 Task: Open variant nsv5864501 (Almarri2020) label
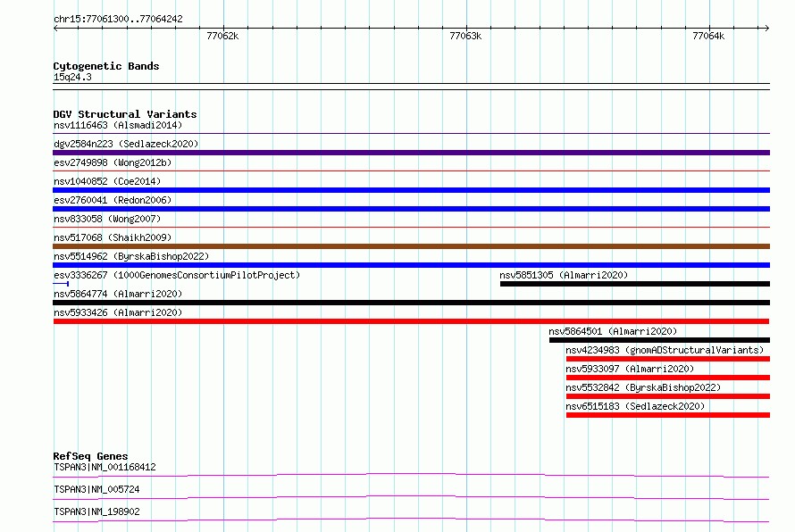pyautogui.click(x=613, y=331)
